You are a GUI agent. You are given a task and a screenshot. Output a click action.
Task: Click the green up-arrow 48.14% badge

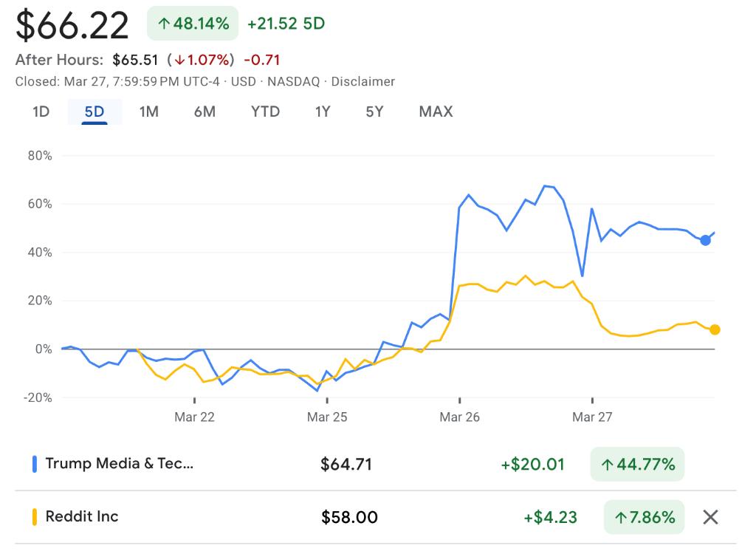[193, 24]
